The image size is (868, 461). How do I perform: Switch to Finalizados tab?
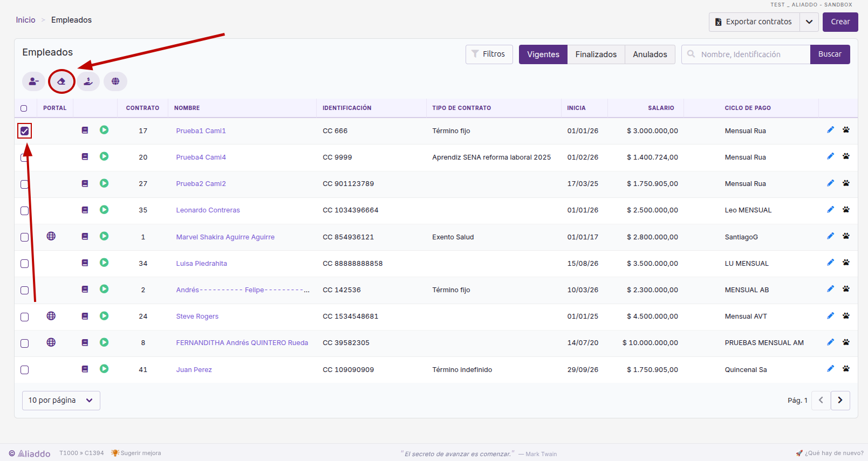click(596, 54)
